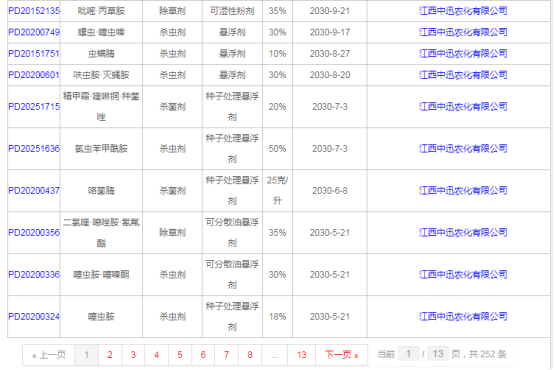Viewport: 554px width, 370px height.
Task: Open registration link PD20200324
Action: click(34, 316)
